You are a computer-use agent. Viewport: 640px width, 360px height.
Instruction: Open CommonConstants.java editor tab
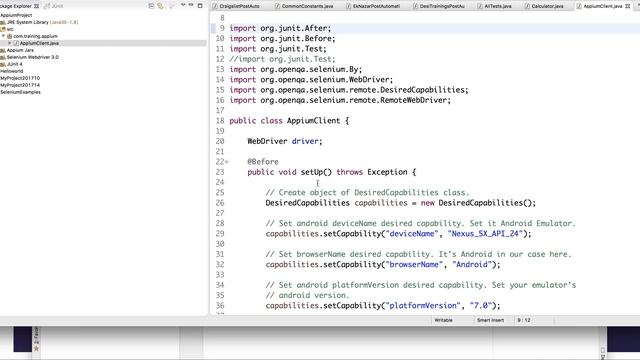[304, 6]
